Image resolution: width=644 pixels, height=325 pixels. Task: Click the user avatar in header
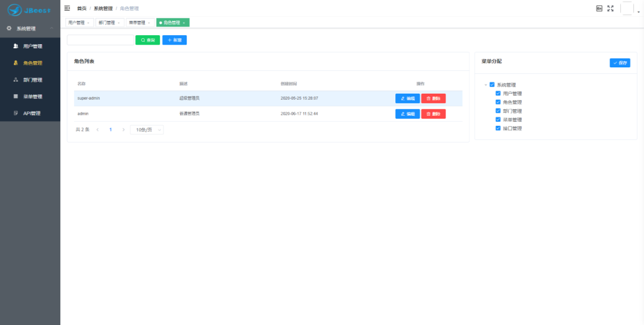point(627,8)
